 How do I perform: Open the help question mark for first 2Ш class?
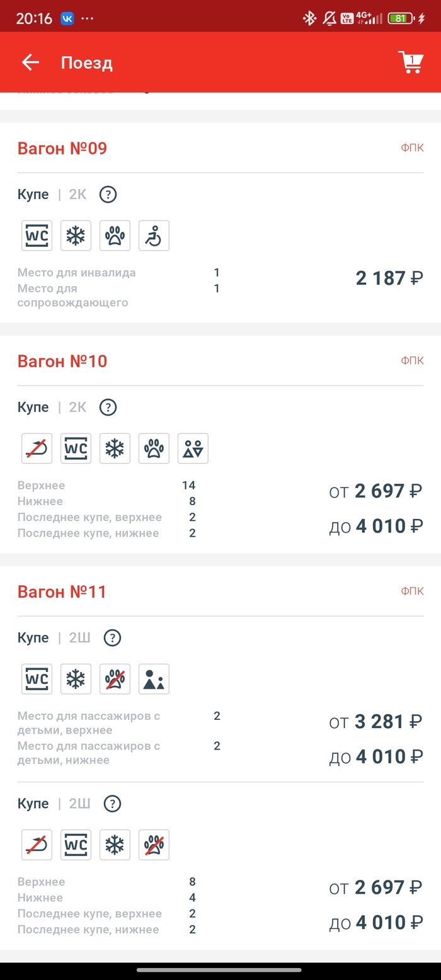pyautogui.click(x=112, y=638)
